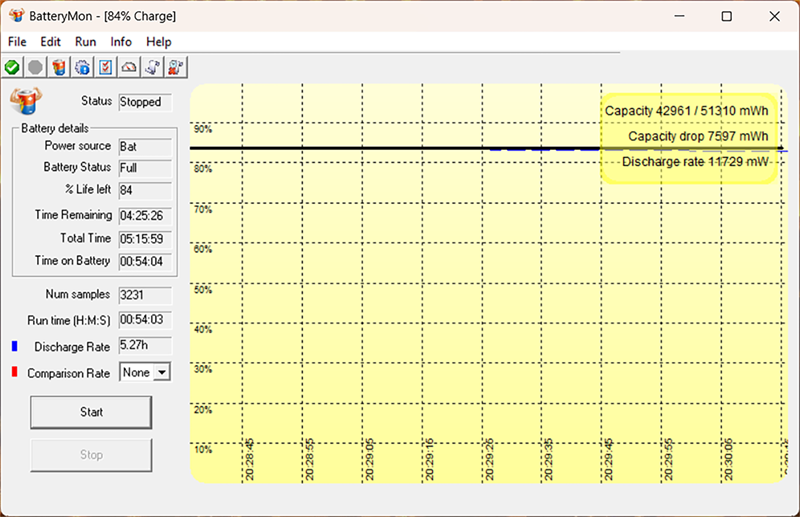The height and width of the screenshot is (517, 800).
Task: Click the speedometer gauge toolbar icon
Action: (130, 67)
